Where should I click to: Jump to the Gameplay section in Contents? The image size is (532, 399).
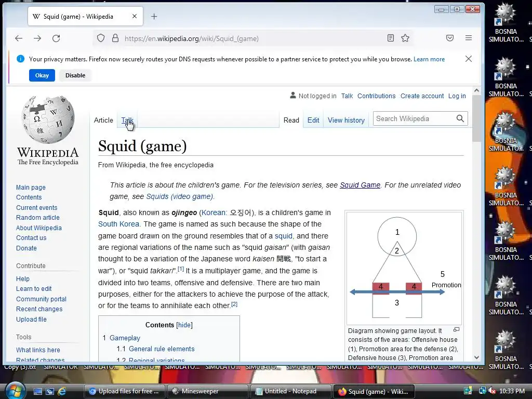[x=125, y=338]
